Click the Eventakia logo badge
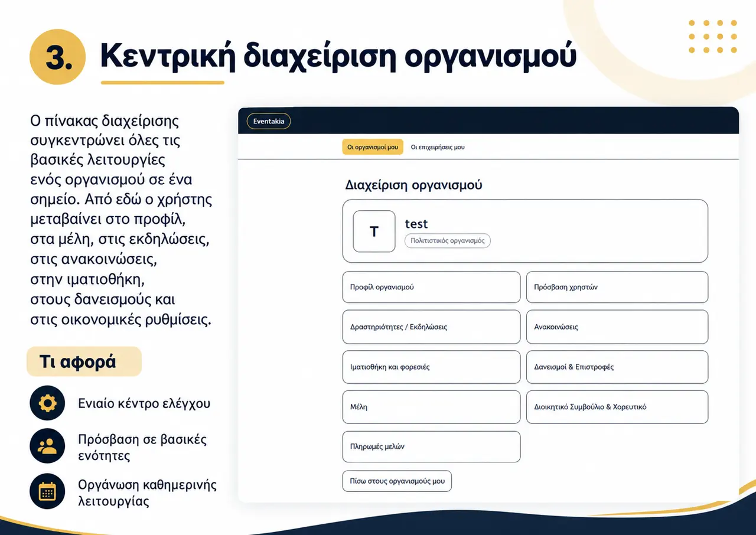756x535 pixels. 268,121
